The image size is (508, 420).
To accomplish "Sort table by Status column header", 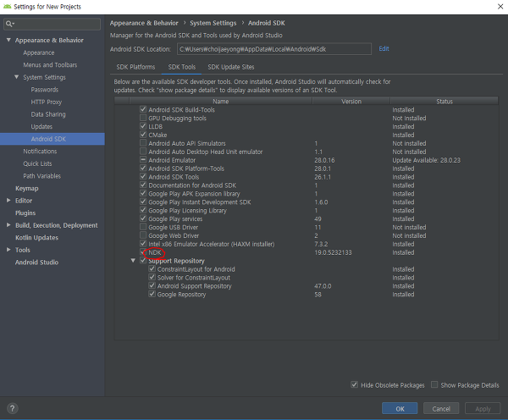I will [444, 101].
